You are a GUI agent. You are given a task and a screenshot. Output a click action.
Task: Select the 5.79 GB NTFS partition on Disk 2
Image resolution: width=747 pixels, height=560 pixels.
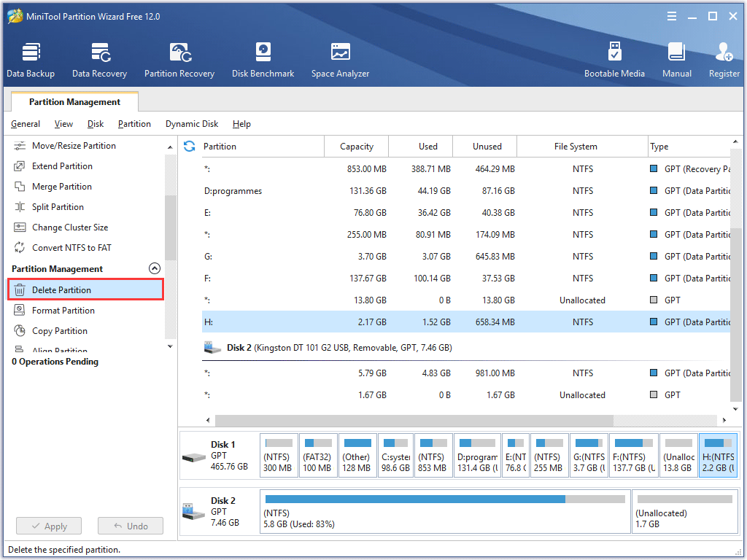tap(466, 373)
